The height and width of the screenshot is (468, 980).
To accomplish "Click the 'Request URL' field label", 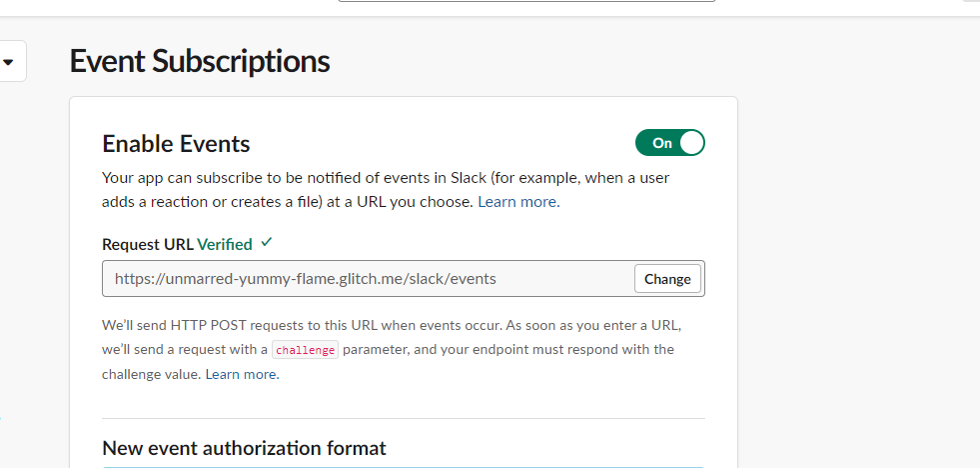I will pos(148,244).
